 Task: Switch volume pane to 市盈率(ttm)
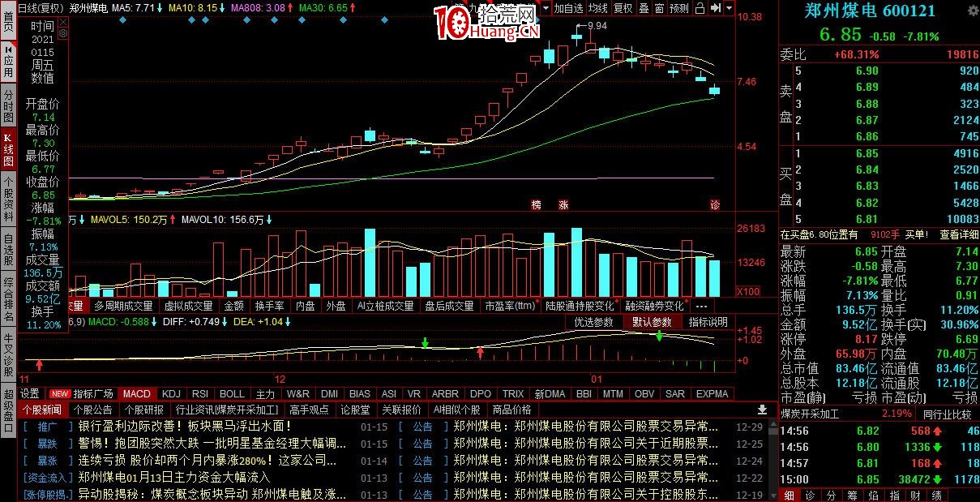tap(511, 306)
